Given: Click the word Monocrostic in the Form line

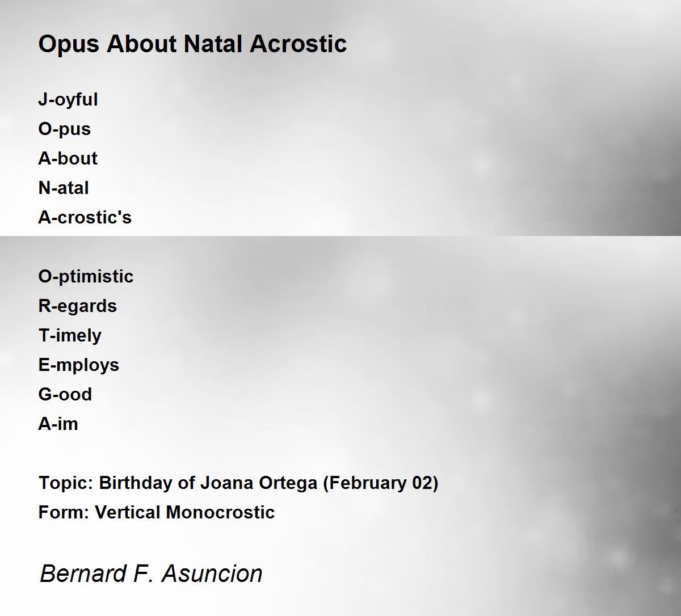Looking at the screenshot, I should click(221, 512).
